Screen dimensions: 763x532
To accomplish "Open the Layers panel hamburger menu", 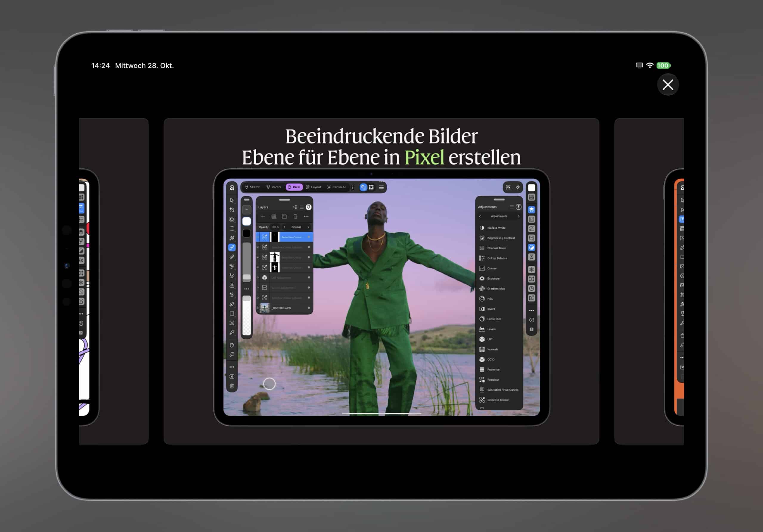I will pos(302,207).
